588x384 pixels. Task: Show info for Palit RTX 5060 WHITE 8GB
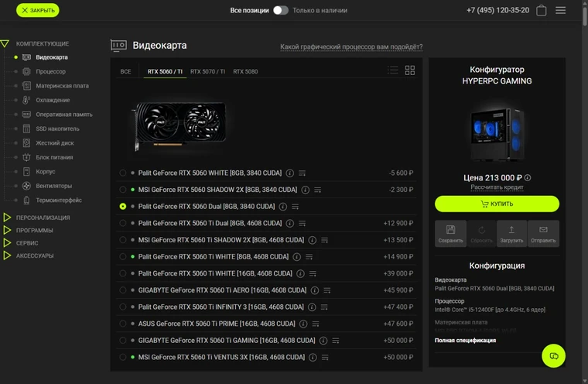290,173
